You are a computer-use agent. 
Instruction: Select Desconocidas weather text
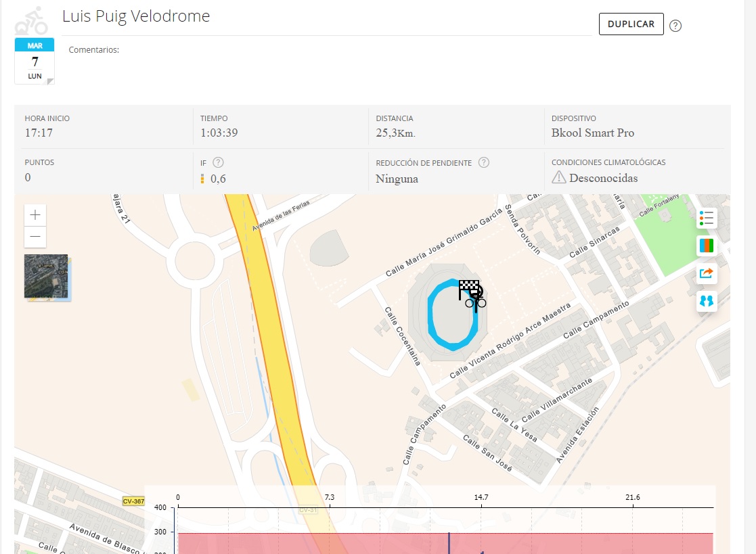(603, 179)
